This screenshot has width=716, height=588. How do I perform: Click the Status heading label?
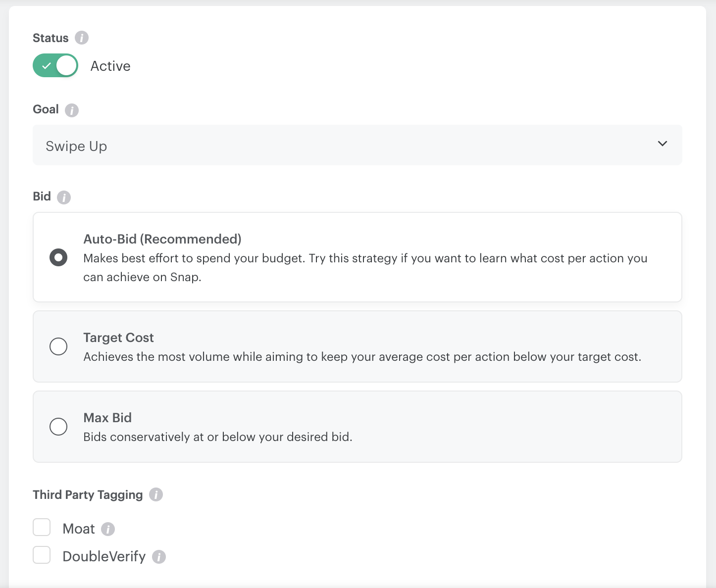tap(51, 38)
